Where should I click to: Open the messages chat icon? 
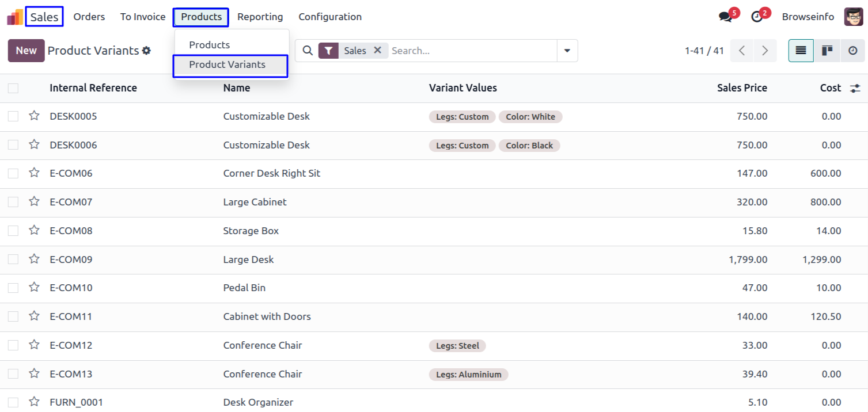point(726,17)
